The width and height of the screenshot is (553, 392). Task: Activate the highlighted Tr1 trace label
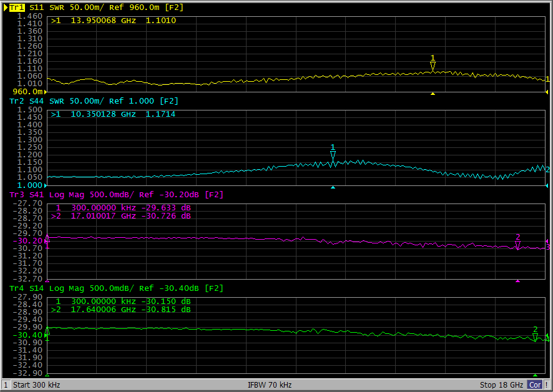pos(17,7)
